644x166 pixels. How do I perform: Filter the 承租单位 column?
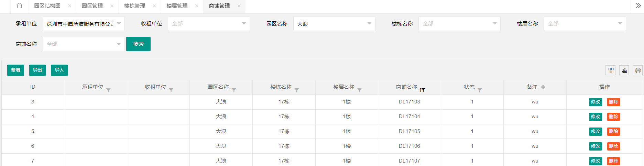pyautogui.click(x=108, y=90)
